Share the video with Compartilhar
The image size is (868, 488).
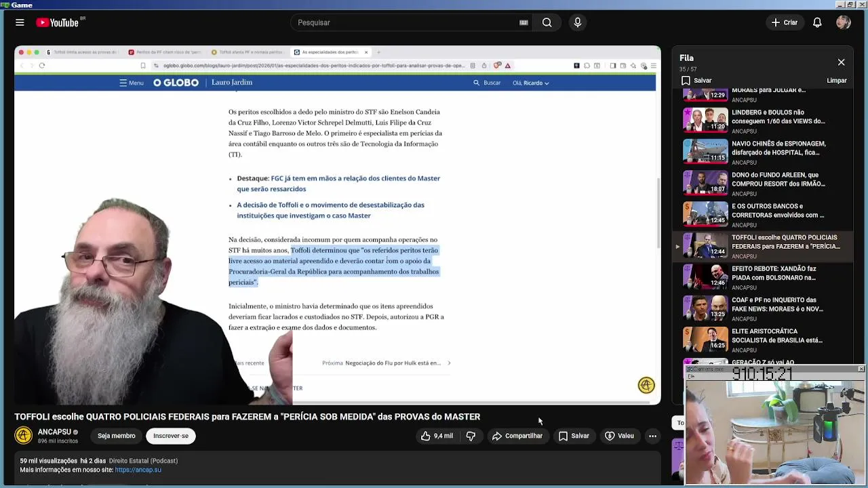pos(517,436)
